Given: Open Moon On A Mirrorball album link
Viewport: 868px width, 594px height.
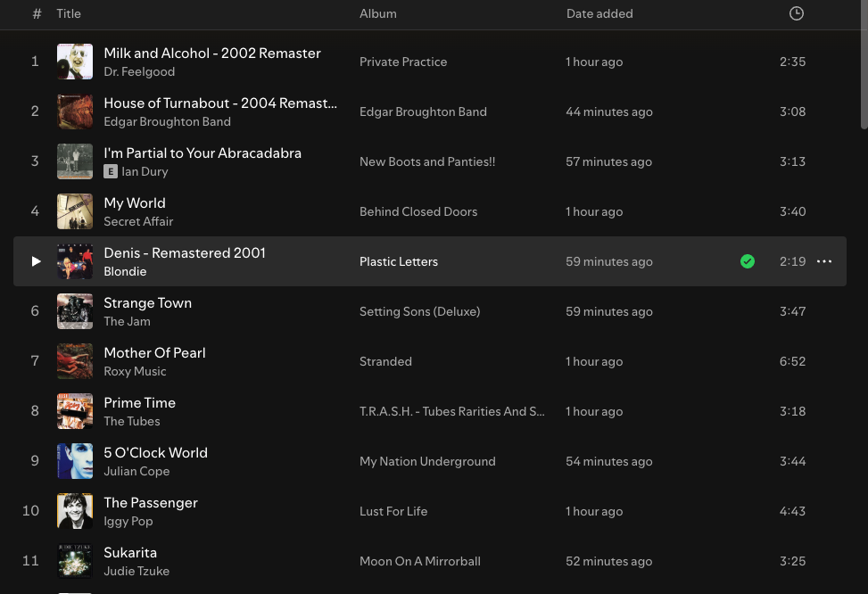Looking at the screenshot, I should click(420, 561).
